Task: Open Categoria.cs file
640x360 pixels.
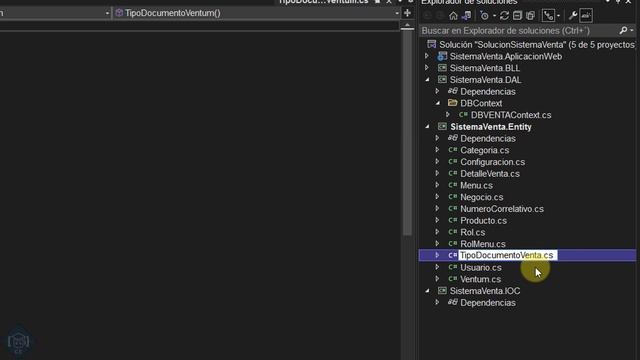Action: (x=484, y=151)
